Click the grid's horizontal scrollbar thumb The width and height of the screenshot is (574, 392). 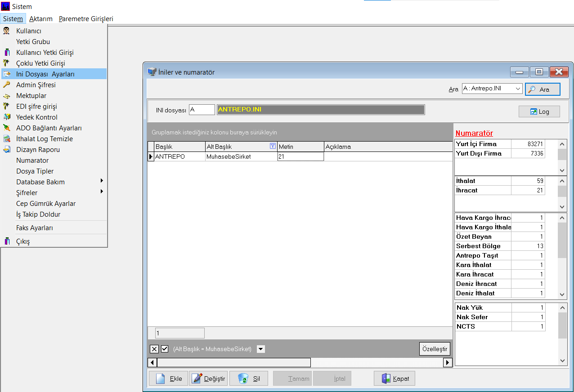[233, 362]
